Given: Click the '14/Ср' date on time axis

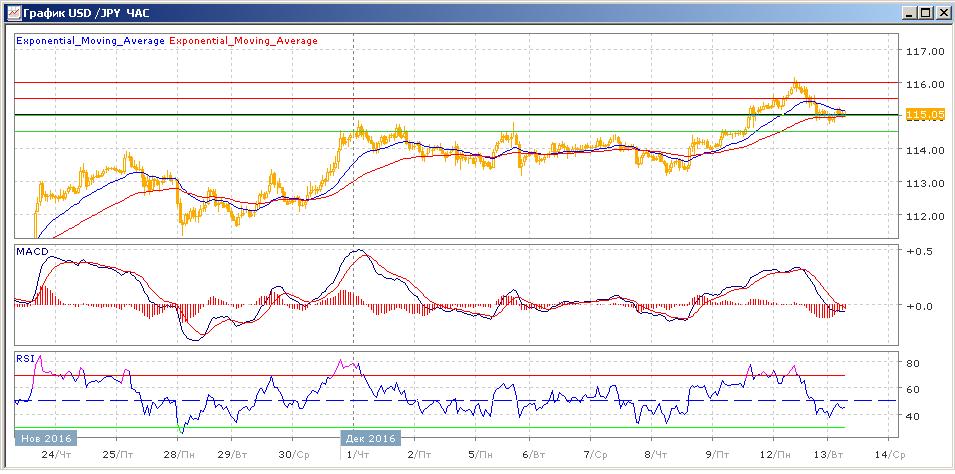Looking at the screenshot, I should click(890, 453).
